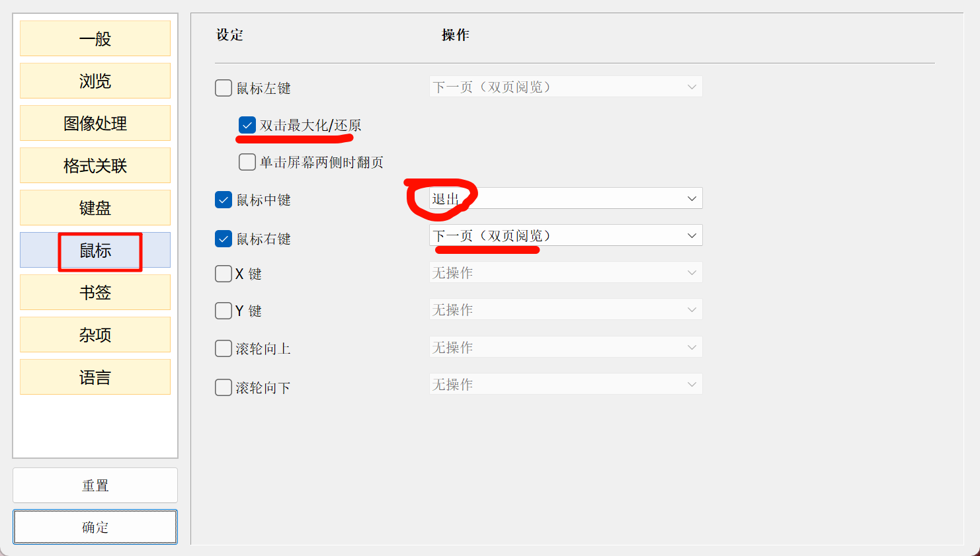Enable the 滚轮向上 checkbox
This screenshot has height=556, width=980.
pos(224,348)
